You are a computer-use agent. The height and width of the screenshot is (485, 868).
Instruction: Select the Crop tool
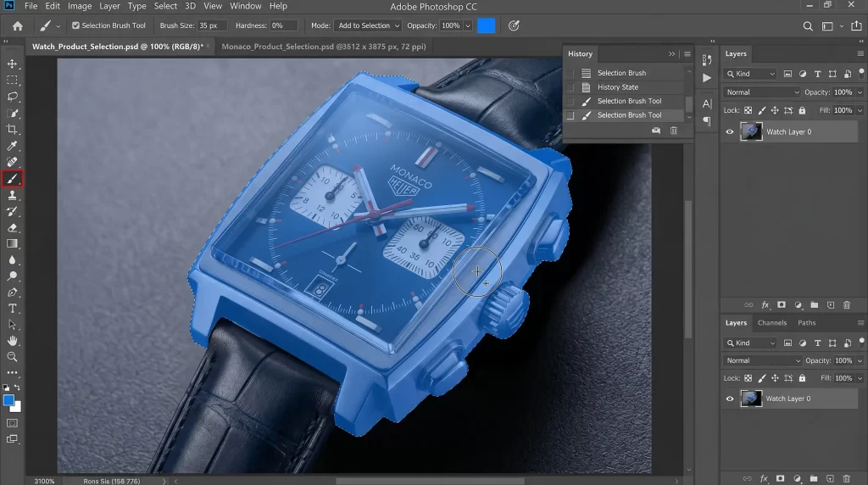point(12,129)
